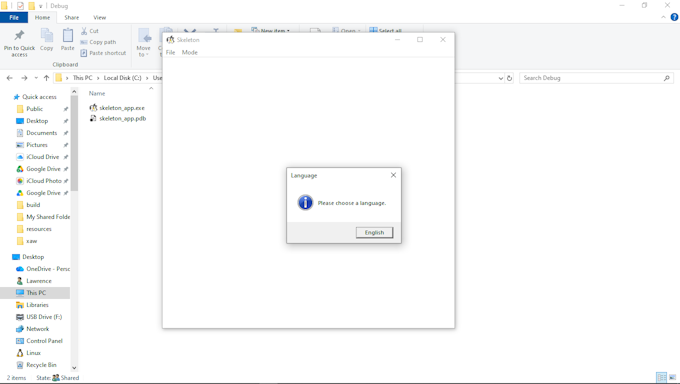Go forward with the Explorer forward arrow
680x384 pixels.
24,78
